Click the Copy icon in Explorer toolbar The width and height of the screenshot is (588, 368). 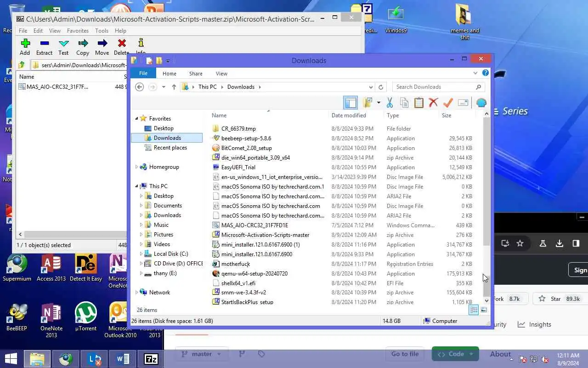[x=404, y=103]
